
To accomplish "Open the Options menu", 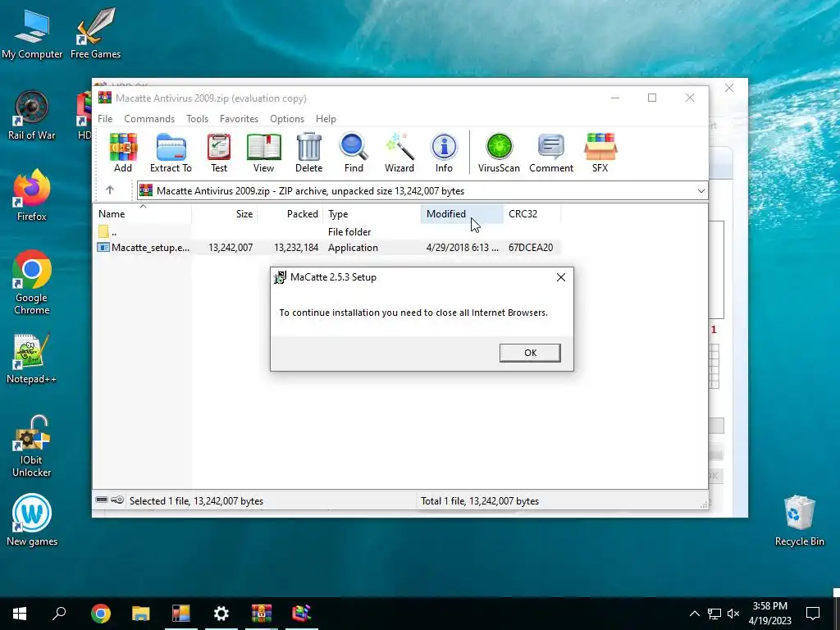I will (x=287, y=119).
